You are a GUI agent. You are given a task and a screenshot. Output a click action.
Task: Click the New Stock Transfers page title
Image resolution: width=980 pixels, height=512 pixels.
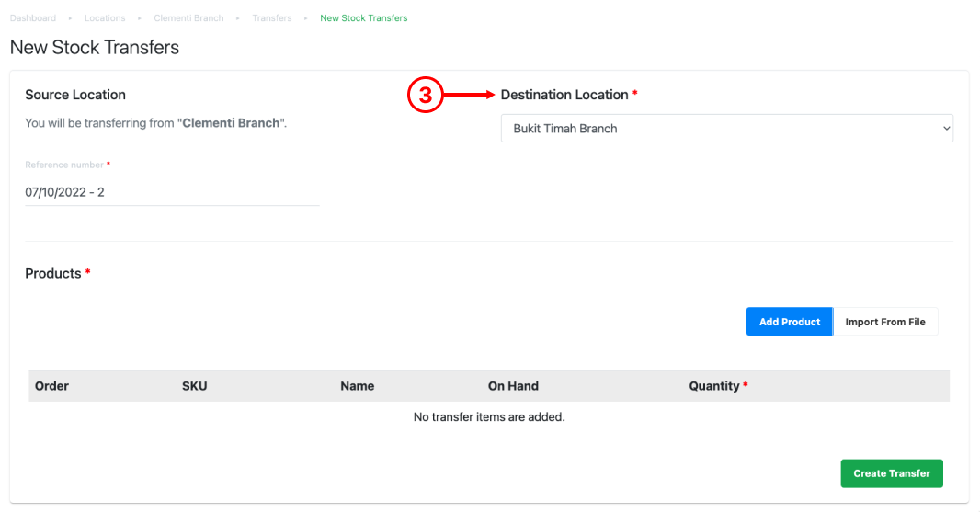click(95, 47)
